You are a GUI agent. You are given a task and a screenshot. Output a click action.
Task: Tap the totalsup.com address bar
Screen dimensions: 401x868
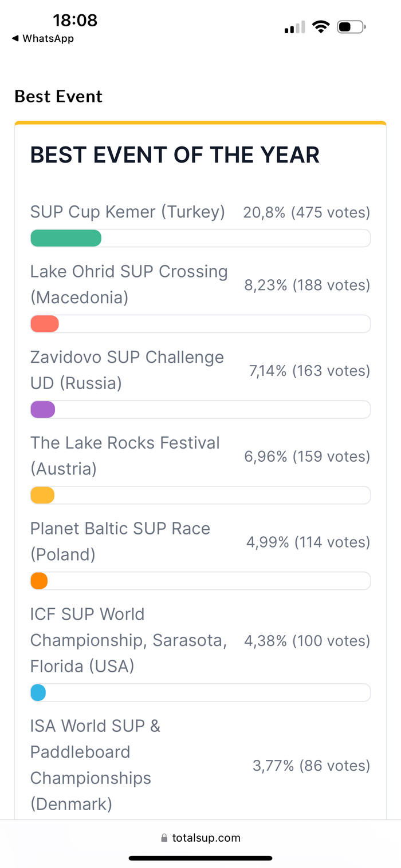point(206,838)
